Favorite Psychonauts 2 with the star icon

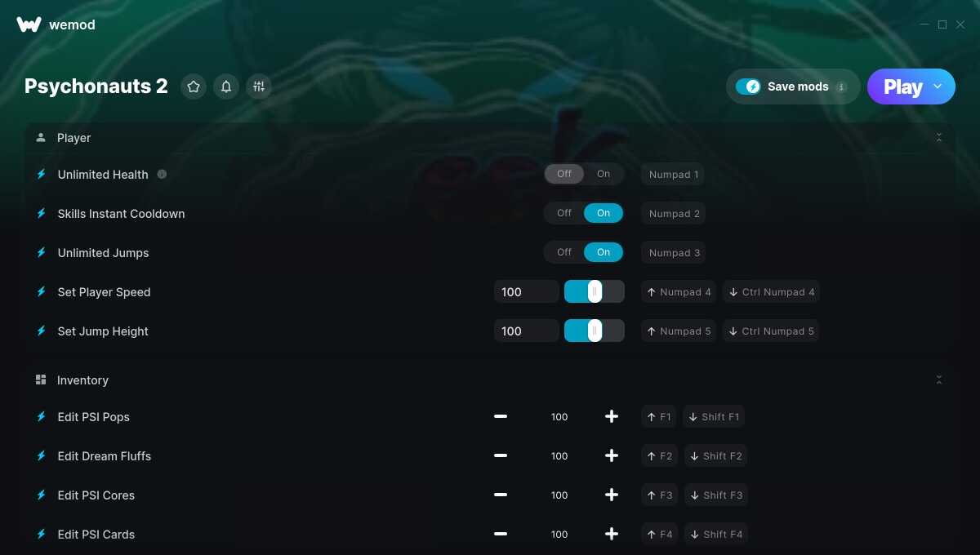(194, 87)
